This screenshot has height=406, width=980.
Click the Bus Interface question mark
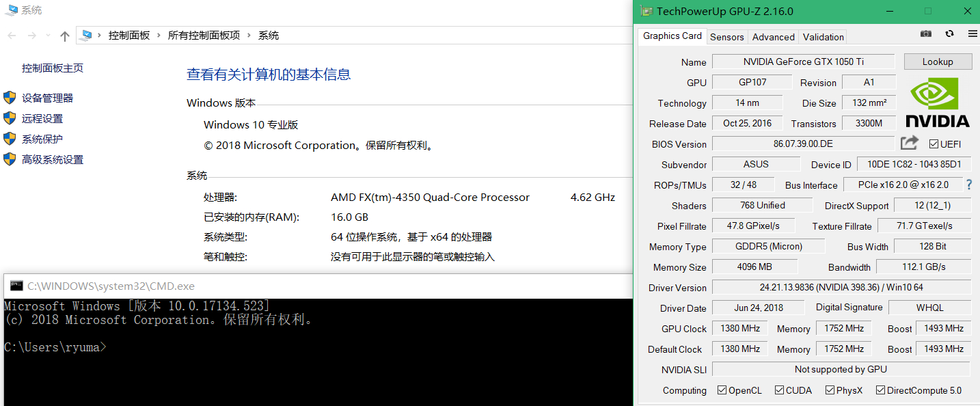coord(968,185)
